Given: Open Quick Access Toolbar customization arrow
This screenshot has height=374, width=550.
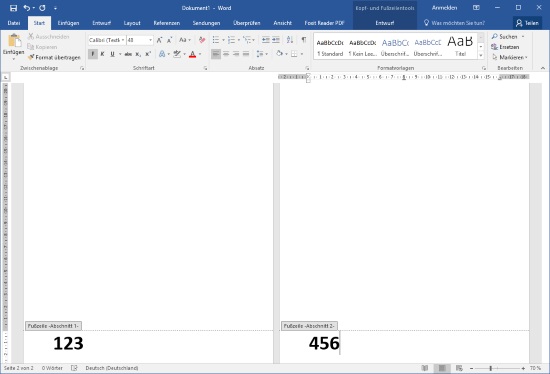Looking at the screenshot, I should [x=55, y=8].
